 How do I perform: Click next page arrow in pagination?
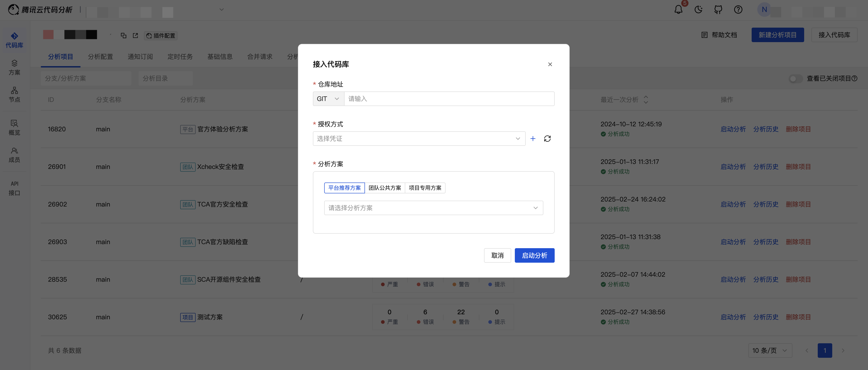click(x=843, y=351)
